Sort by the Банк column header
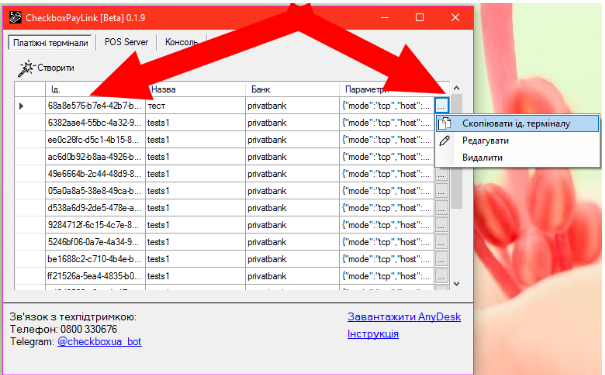Viewport: 605px width, 375px height. point(292,89)
